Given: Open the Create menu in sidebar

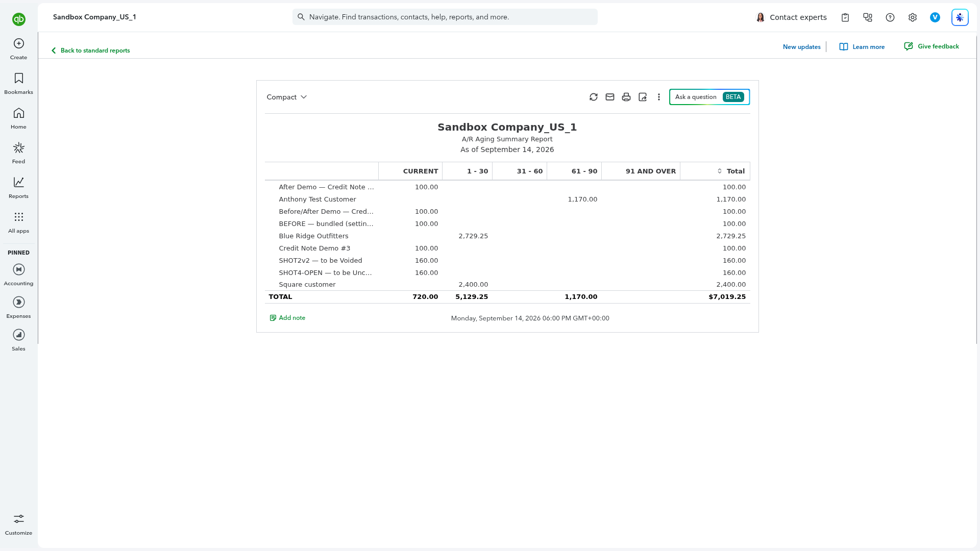Looking at the screenshot, I should tap(19, 49).
